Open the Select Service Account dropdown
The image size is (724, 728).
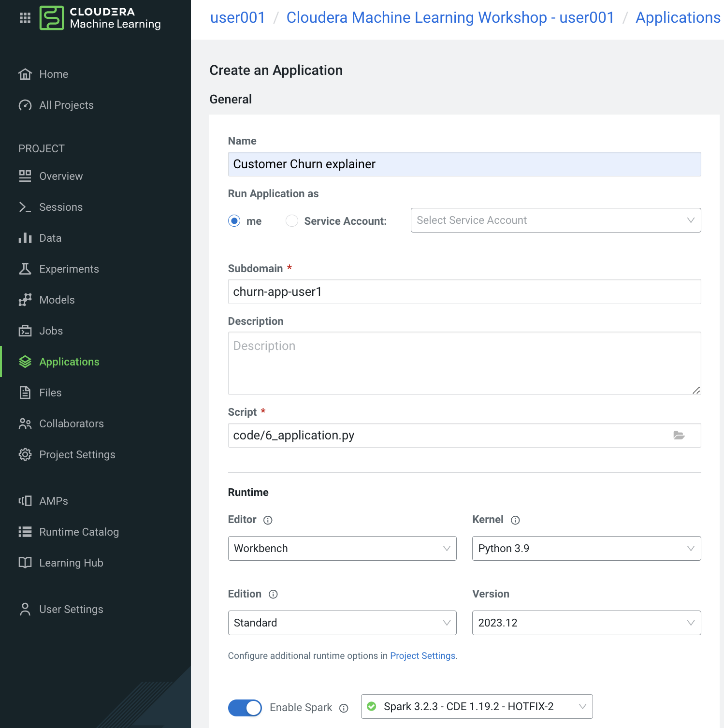556,220
